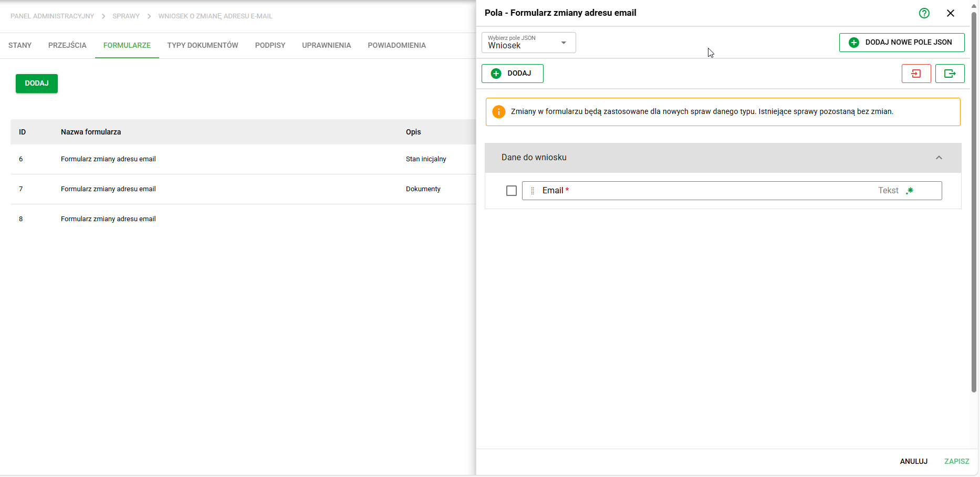Click the Zapisz button
Screen dimensions: 980x477
pyautogui.click(x=956, y=461)
